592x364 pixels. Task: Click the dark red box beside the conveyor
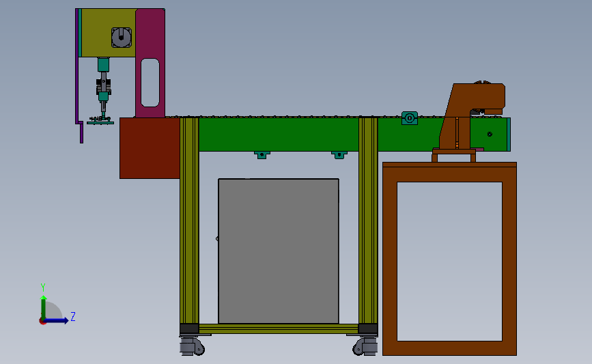150,148
